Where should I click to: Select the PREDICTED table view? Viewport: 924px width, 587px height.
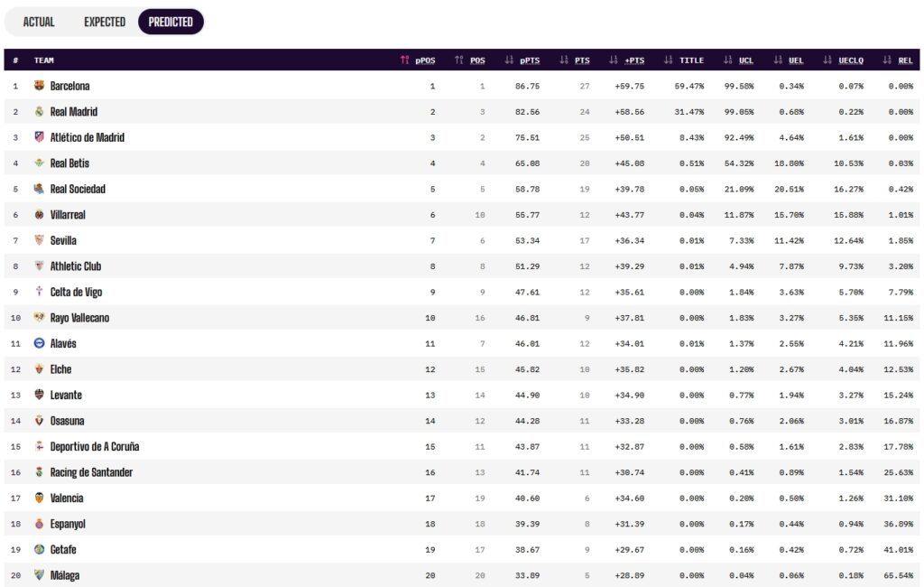(x=171, y=22)
